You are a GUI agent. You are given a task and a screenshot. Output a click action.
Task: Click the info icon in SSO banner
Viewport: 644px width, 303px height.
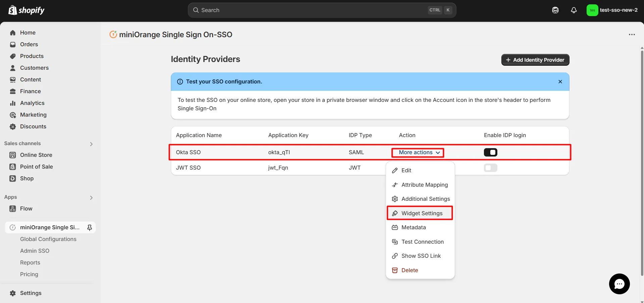(x=180, y=81)
